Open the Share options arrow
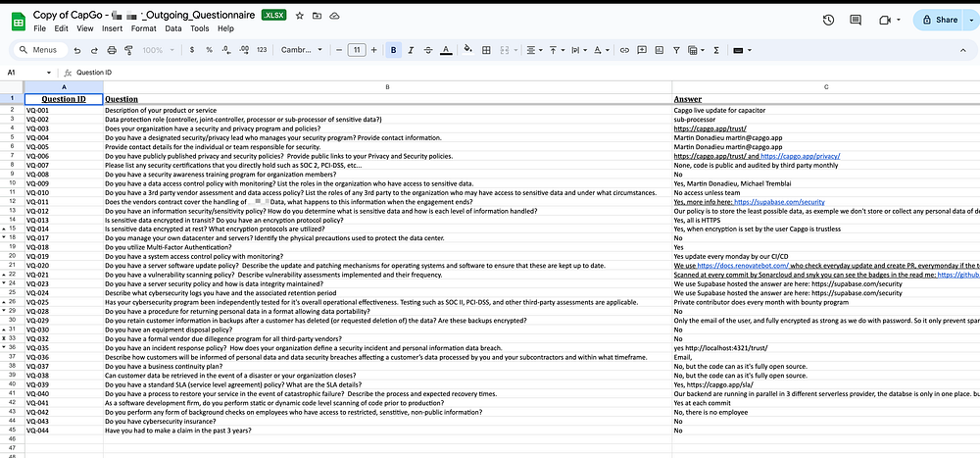The height and width of the screenshot is (458, 980). 970,20
